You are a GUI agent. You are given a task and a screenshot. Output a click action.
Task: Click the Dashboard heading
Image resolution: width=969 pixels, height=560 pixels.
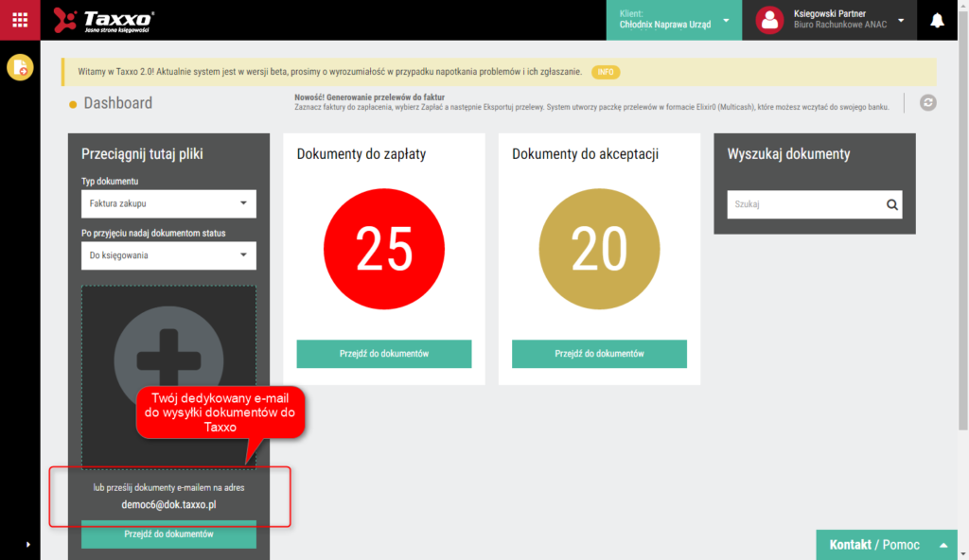(118, 103)
